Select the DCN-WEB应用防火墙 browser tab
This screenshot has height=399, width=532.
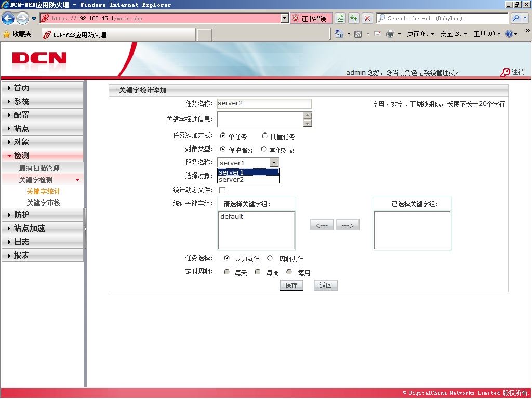119,35
